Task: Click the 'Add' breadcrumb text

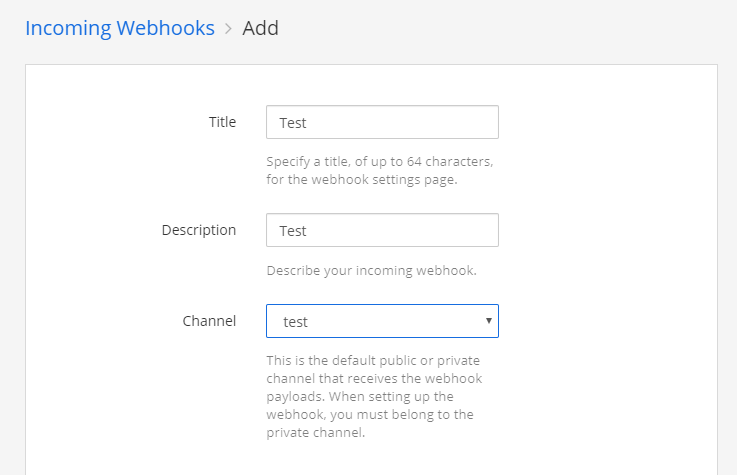Action: (260, 28)
